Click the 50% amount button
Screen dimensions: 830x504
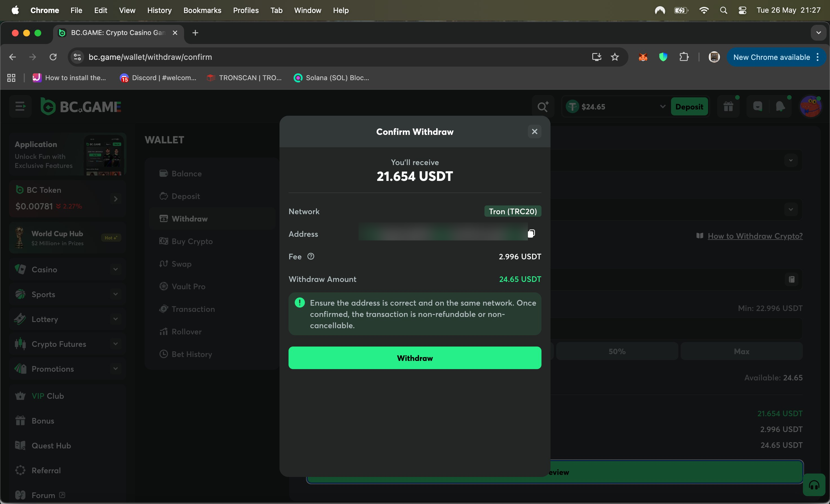pos(617,352)
